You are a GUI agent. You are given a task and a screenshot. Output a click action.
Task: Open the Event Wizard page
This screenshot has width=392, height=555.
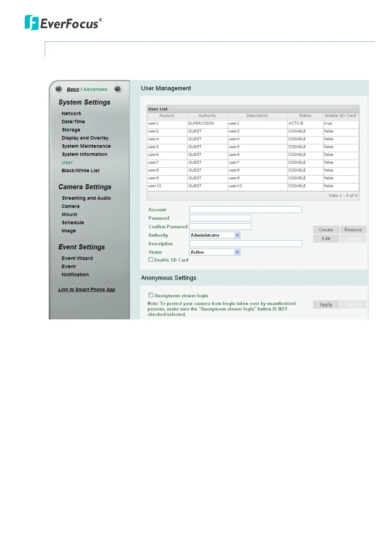coord(77,258)
